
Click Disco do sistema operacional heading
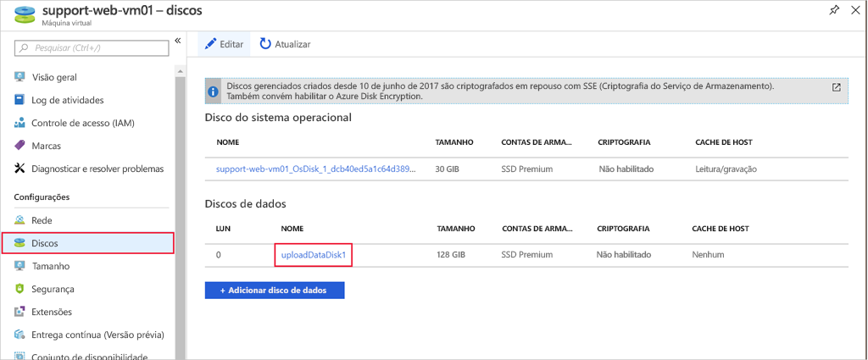[x=278, y=117]
